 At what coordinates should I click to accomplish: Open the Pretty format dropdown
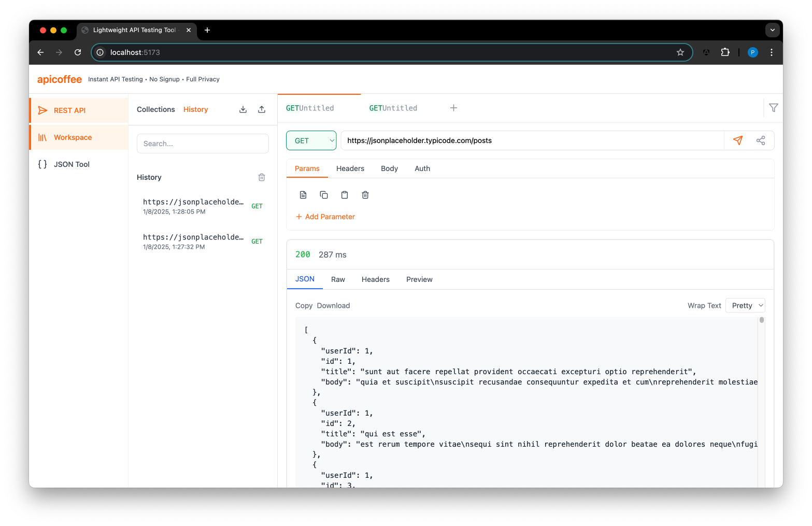[x=745, y=306]
